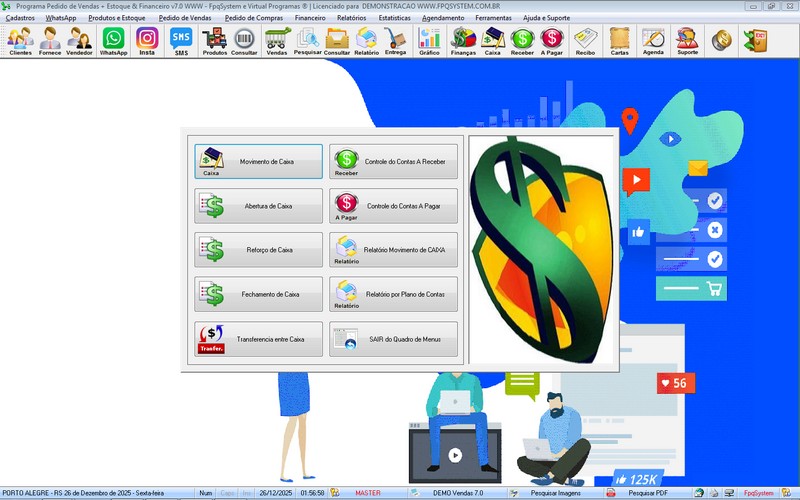800x500 pixels.
Task: Click the 26/12/2025 date in status bar
Action: click(276, 493)
